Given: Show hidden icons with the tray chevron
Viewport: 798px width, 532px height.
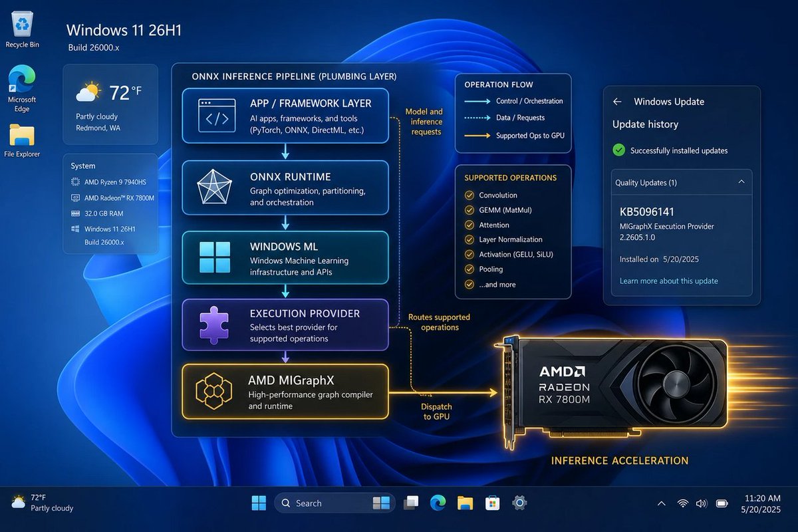Looking at the screenshot, I should tap(661, 503).
